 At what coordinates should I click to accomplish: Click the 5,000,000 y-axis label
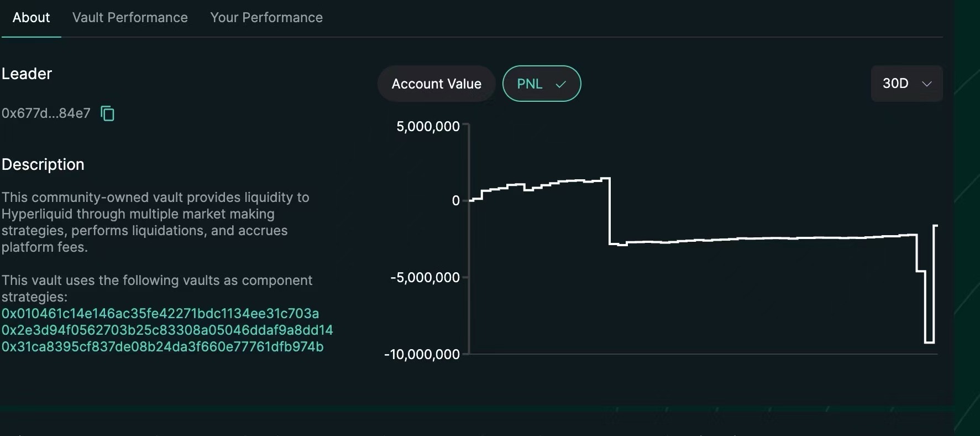(x=428, y=127)
